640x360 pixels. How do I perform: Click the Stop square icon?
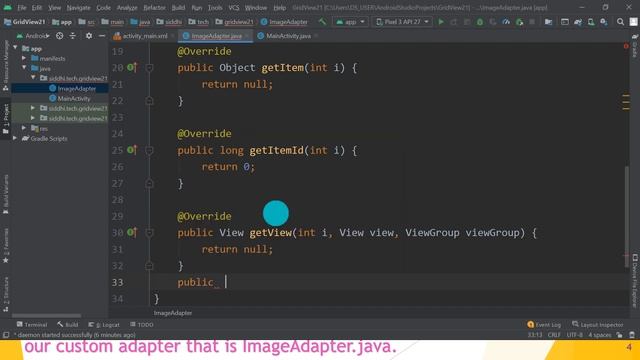click(532, 22)
